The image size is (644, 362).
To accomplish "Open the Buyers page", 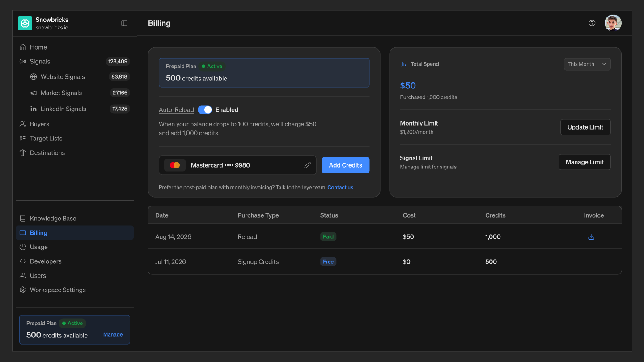I will pyautogui.click(x=75, y=124).
